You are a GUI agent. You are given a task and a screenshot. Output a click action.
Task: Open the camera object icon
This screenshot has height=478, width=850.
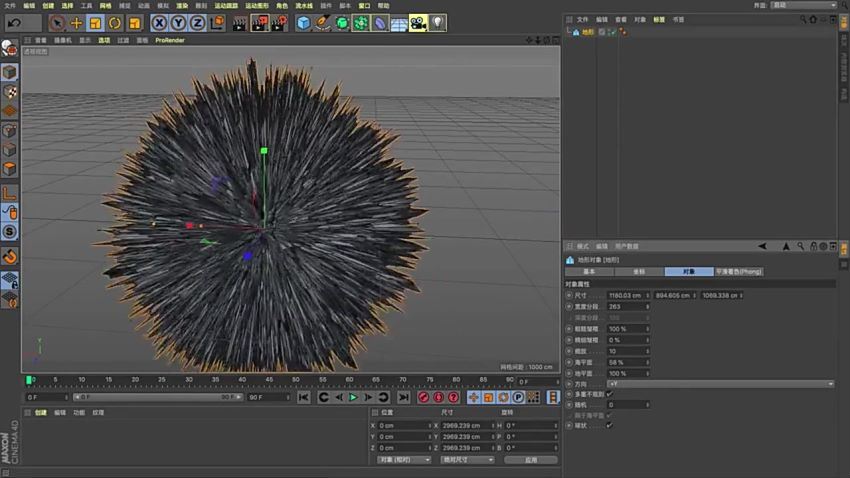418,23
